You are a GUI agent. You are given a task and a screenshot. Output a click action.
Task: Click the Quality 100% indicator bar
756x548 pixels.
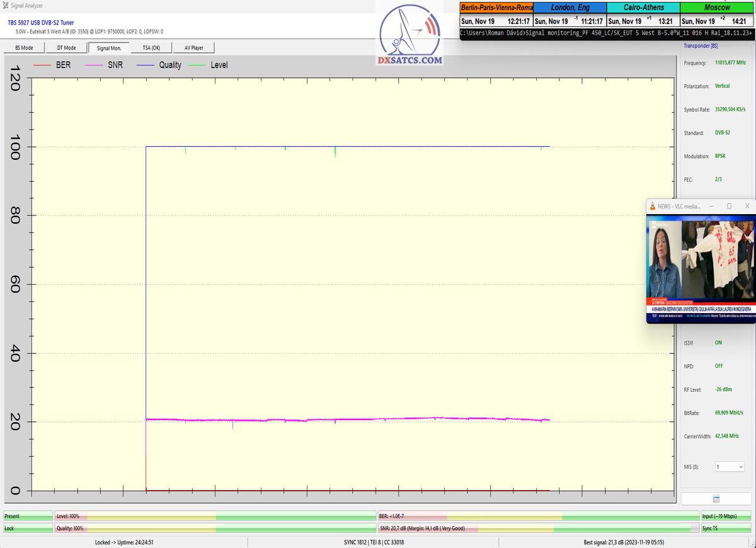pyautogui.click(x=215, y=528)
